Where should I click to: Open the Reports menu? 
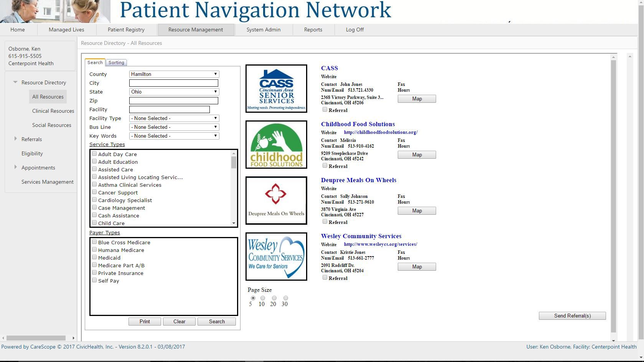click(x=313, y=30)
